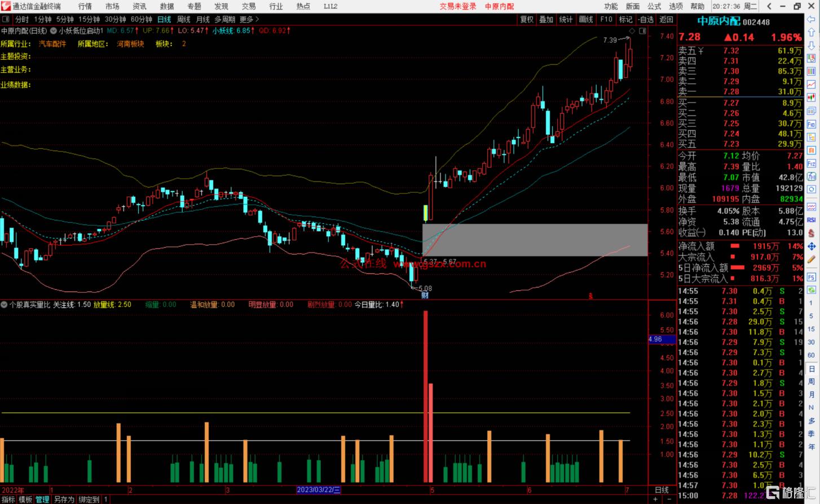
Task: Open 行情 menu
Action: [85, 6]
